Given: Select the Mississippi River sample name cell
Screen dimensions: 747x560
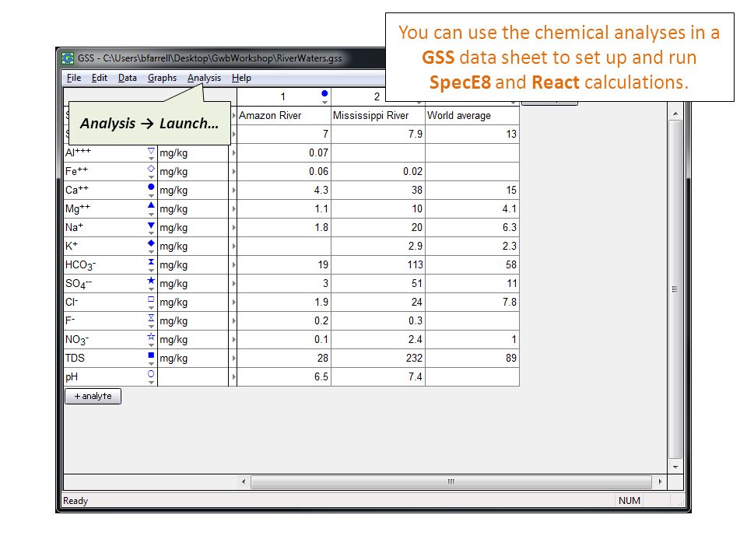Looking at the screenshot, I should [378, 115].
